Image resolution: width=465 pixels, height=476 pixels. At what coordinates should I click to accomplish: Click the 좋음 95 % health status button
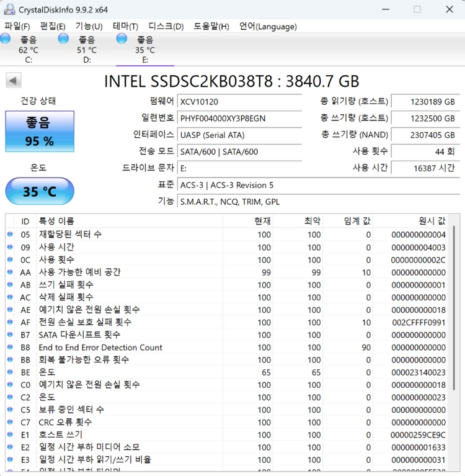[40, 132]
